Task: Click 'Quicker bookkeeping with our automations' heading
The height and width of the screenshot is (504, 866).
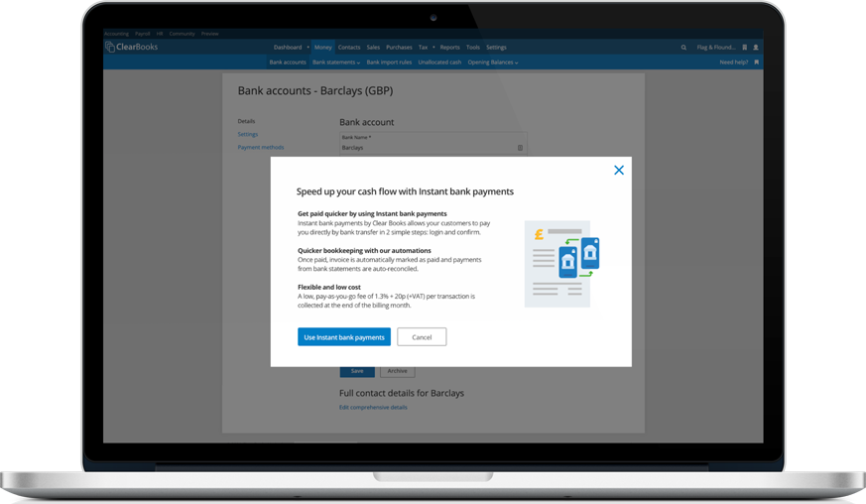Action: pyautogui.click(x=364, y=250)
